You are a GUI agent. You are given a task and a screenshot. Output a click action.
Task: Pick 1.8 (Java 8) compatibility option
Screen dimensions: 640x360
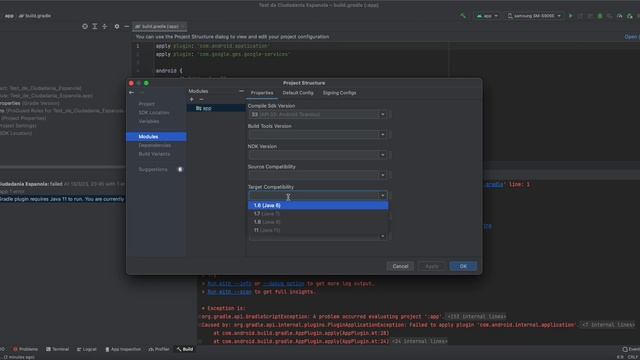tap(318, 222)
